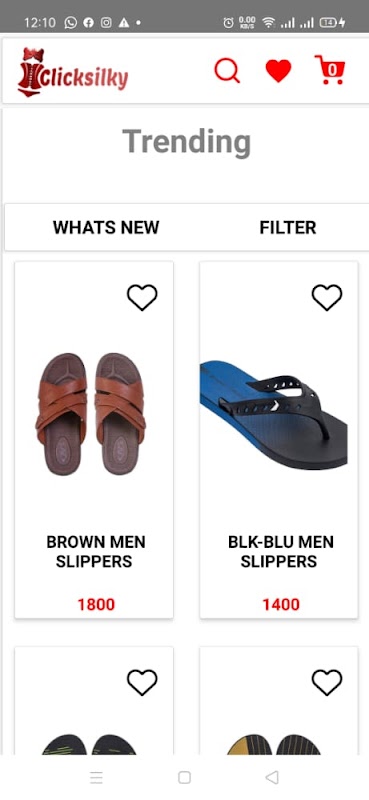Image resolution: width=369 pixels, height=800 pixels.
Task: Tap Android home square button
Action: coord(184,777)
